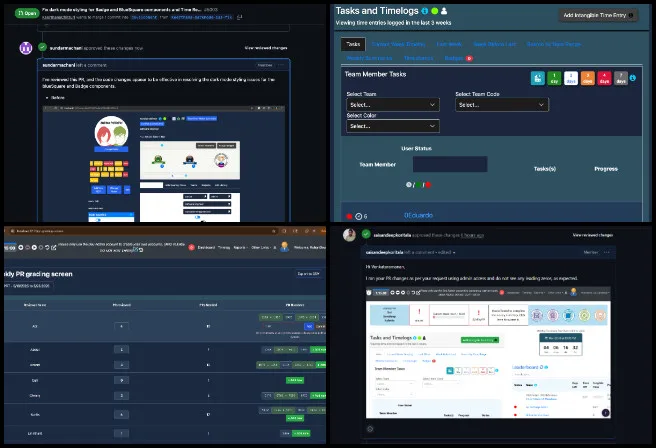656x448 pixels.
Task: Click the timer reset arrow icon in the PR grading header
Action: click(47, 248)
